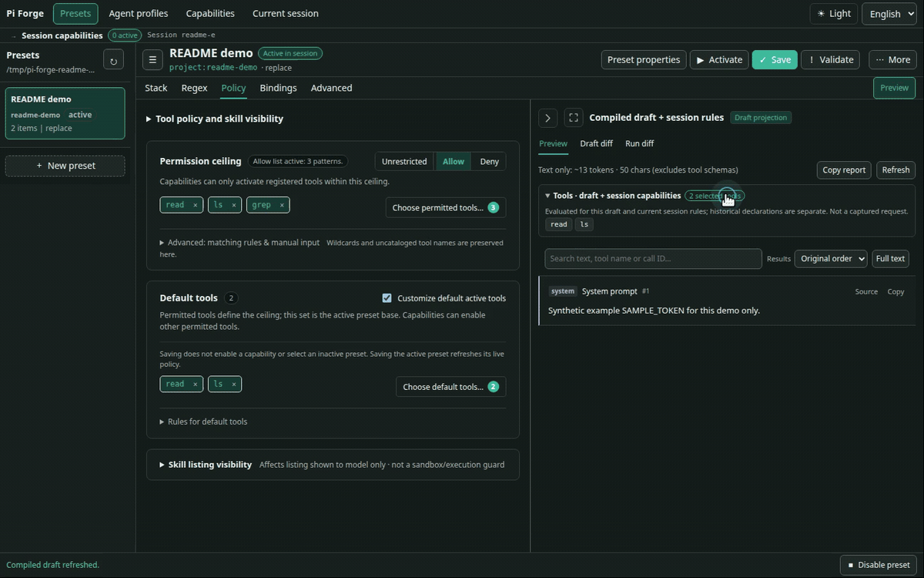Click the read tool chip in compiled tools
Image resolution: width=924 pixels, height=578 pixels.
click(x=558, y=224)
